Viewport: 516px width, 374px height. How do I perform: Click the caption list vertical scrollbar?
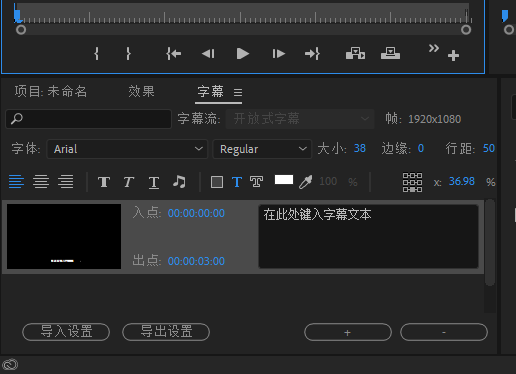click(490, 243)
